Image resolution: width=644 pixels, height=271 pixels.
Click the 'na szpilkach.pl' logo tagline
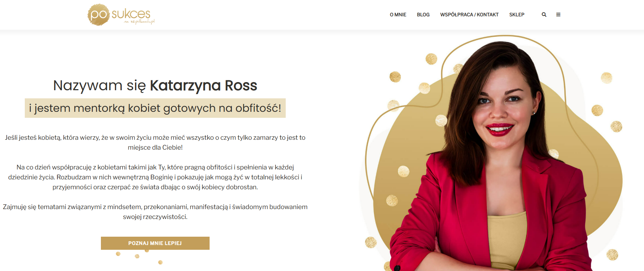pos(139,22)
